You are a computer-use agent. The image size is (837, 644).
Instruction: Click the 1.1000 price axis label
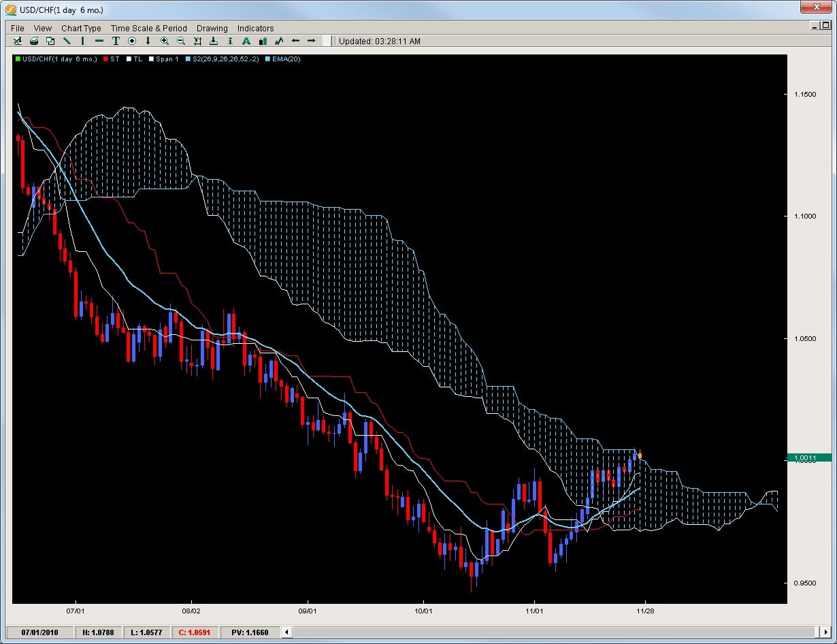click(x=804, y=216)
